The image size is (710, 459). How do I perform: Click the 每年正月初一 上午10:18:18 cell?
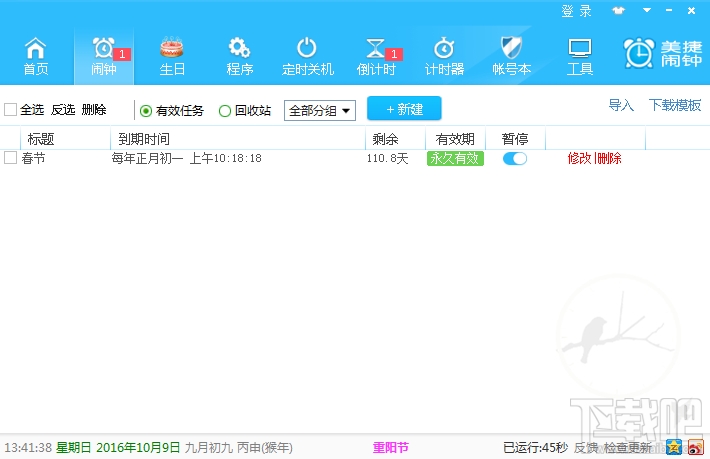click(187, 158)
